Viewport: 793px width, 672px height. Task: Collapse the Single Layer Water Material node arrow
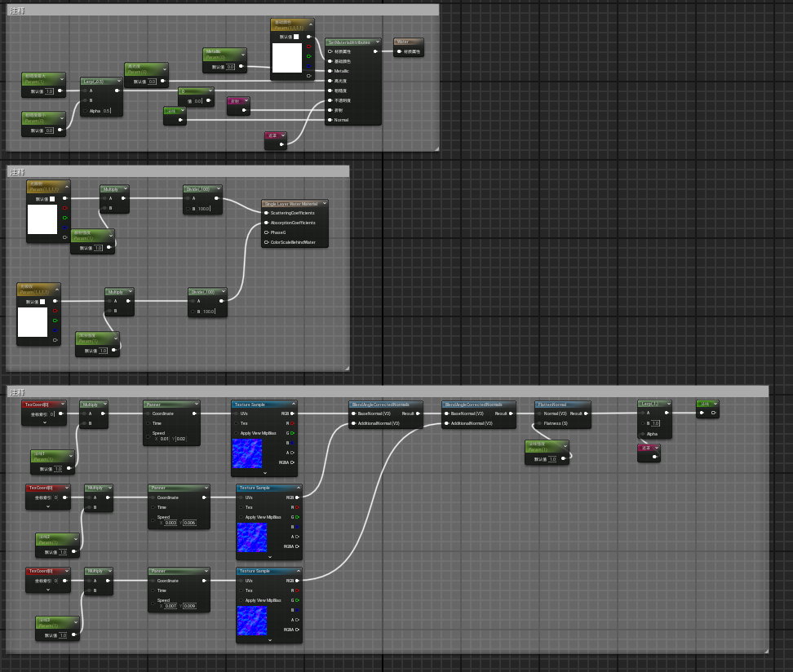325,203
